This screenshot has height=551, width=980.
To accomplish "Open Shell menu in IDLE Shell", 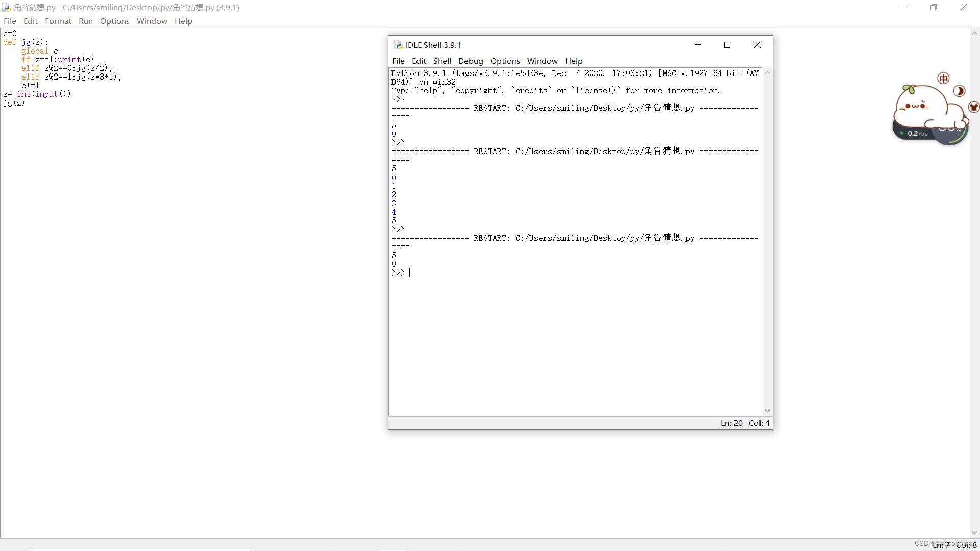I will click(x=442, y=61).
